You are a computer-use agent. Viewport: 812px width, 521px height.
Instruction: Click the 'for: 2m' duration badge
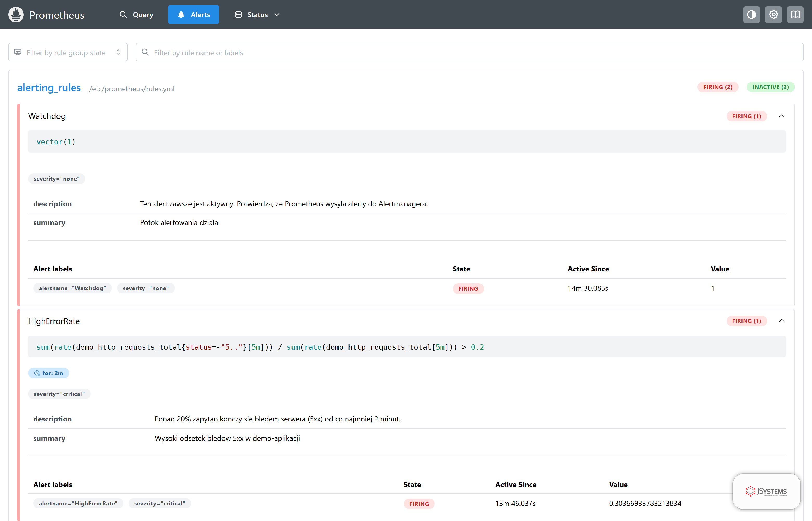coord(49,373)
